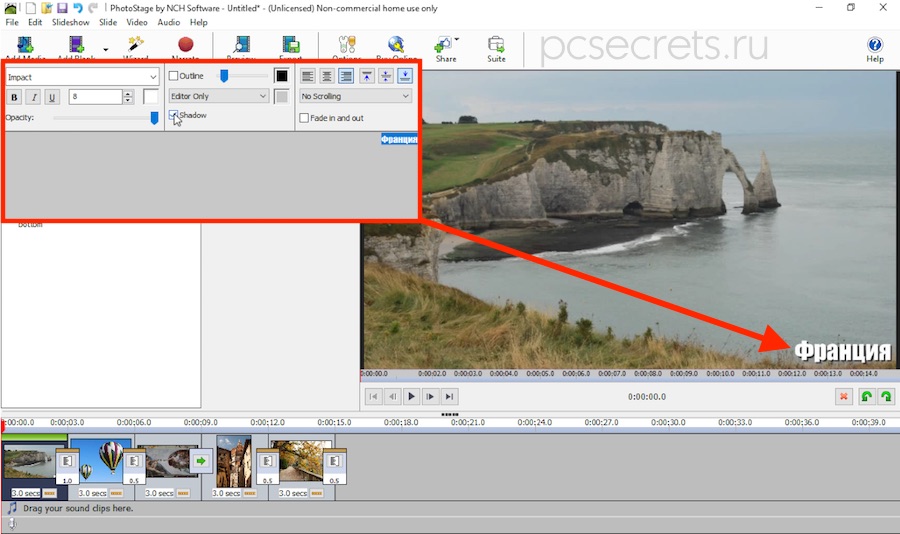This screenshot has width=900, height=534.
Task: Click the New file icon in title bar
Action: [x=30, y=8]
